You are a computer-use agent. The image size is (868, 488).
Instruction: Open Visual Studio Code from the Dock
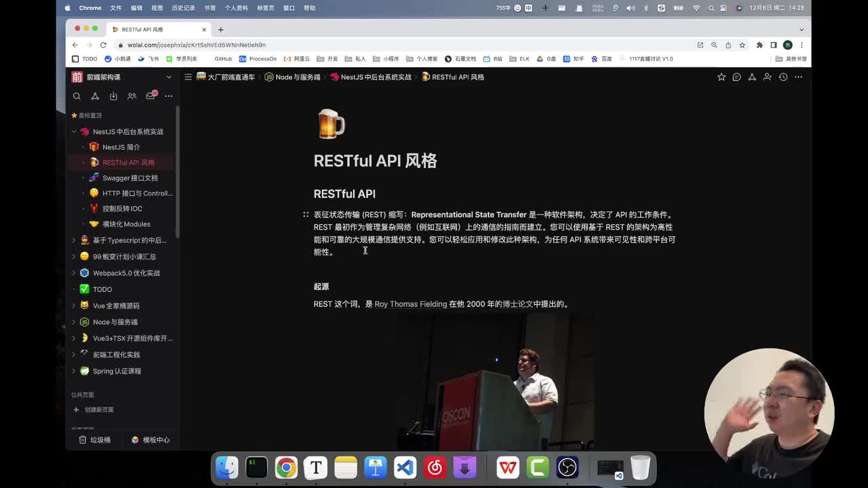405,468
